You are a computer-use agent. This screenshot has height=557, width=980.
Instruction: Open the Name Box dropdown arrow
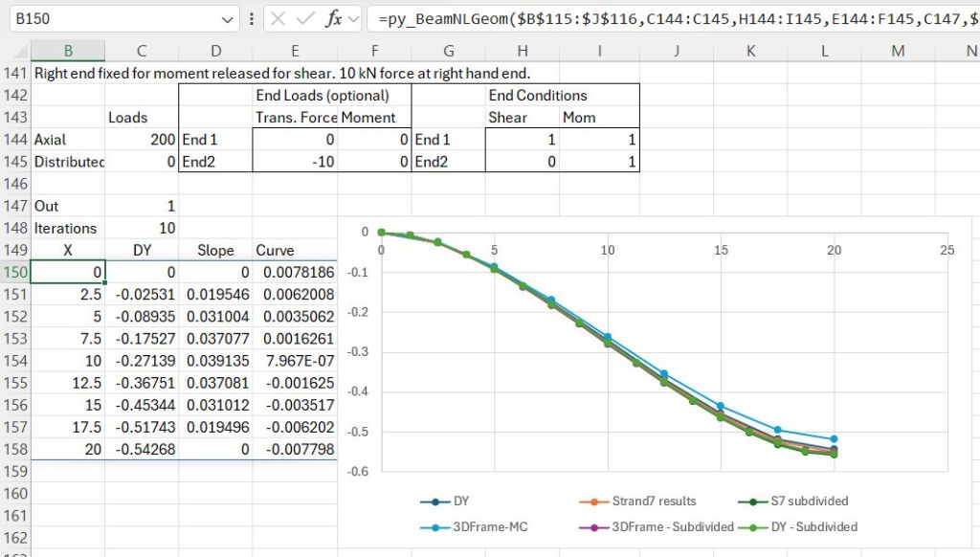[x=227, y=19]
